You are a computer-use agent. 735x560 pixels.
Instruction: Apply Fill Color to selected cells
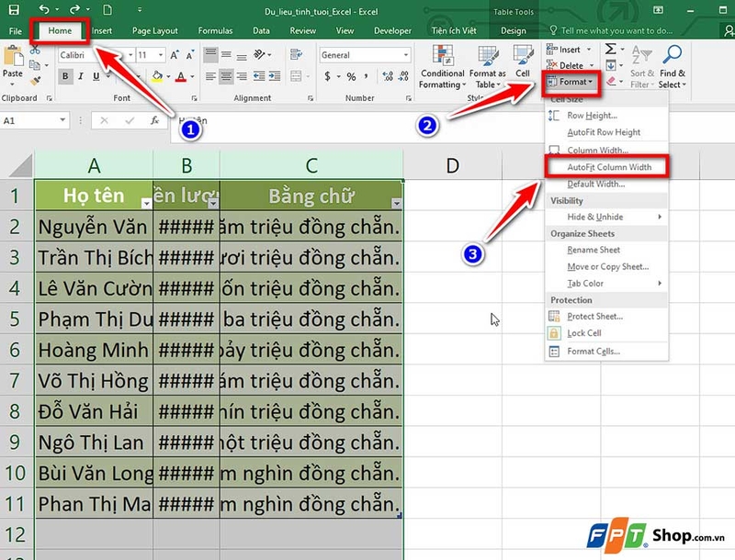(x=157, y=75)
